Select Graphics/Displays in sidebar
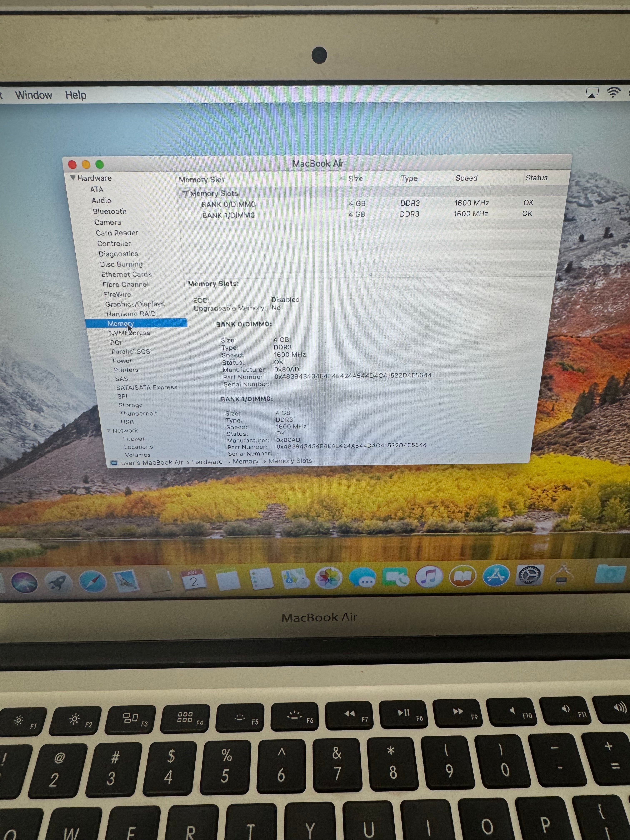 click(135, 304)
